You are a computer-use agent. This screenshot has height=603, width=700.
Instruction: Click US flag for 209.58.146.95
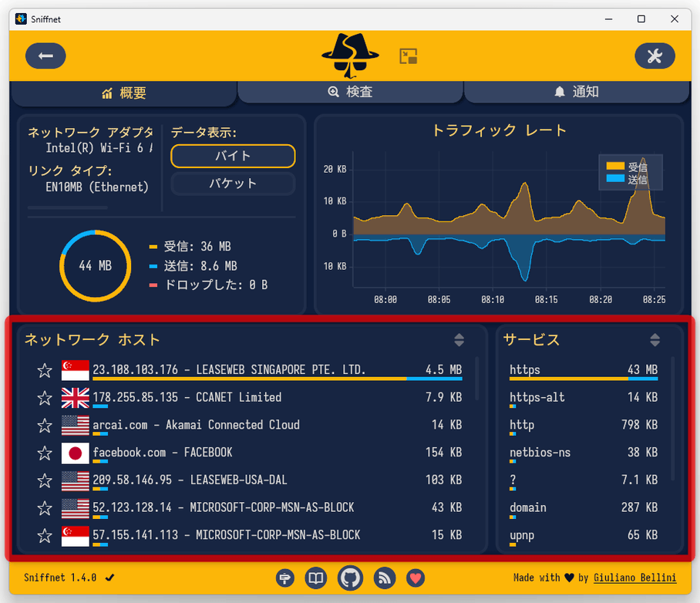75,480
